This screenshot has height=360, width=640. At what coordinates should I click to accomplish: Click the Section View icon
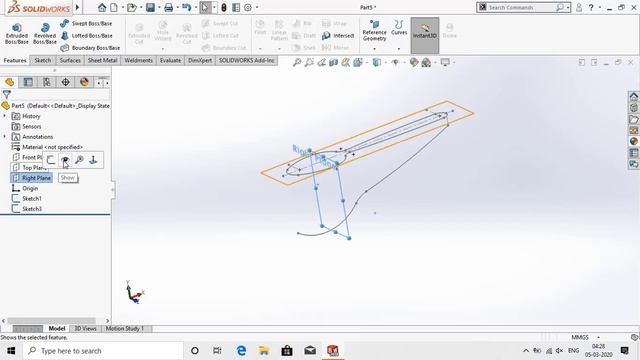(333, 62)
